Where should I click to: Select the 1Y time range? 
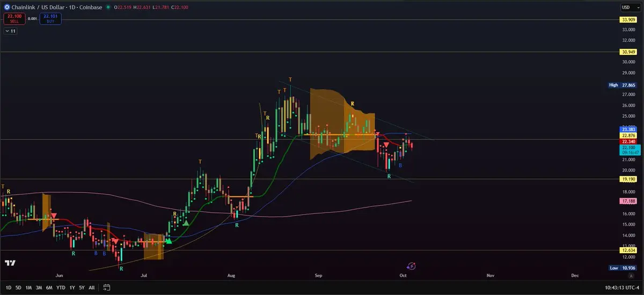pos(72,287)
